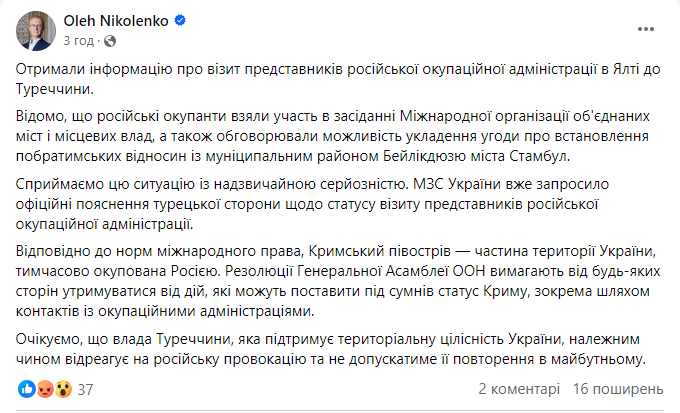Open Oleh Nikolenko's profile picture

pyautogui.click(x=35, y=32)
